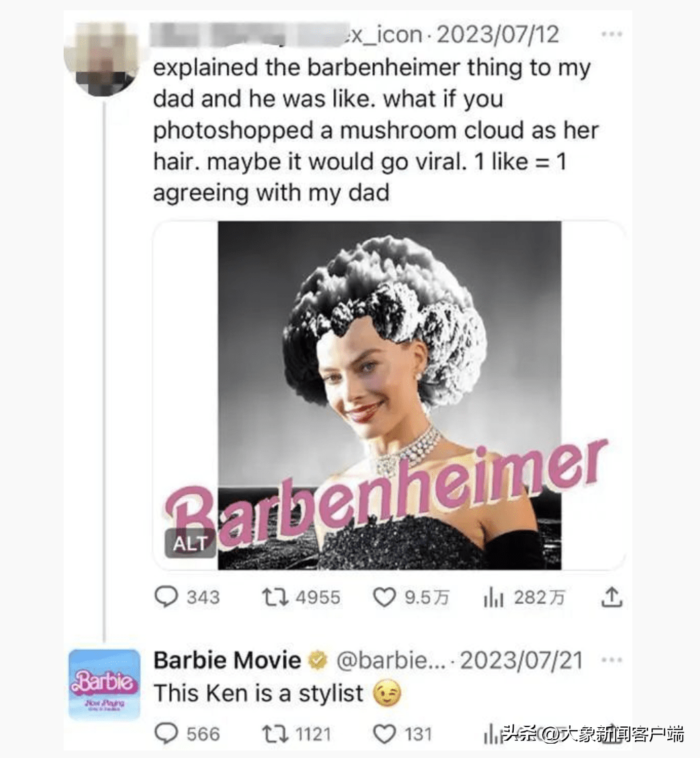Click the Barbie Movie verified badge
The image size is (700, 758).
point(317,660)
